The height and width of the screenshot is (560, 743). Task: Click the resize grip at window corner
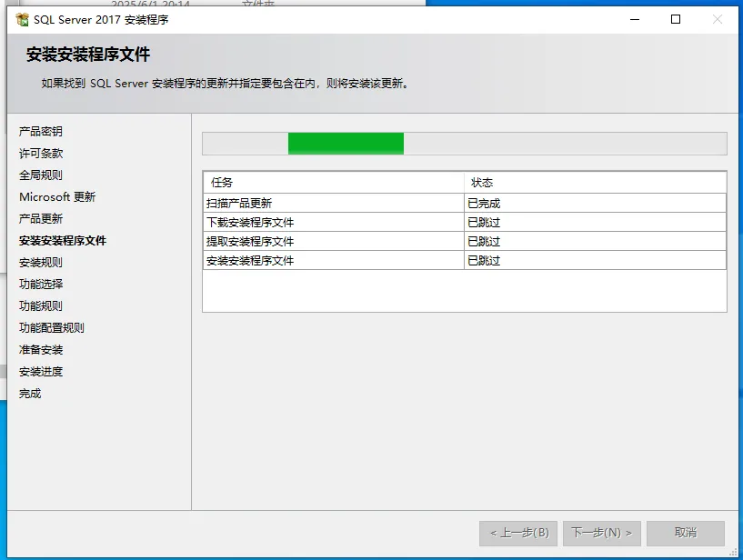point(734,553)
